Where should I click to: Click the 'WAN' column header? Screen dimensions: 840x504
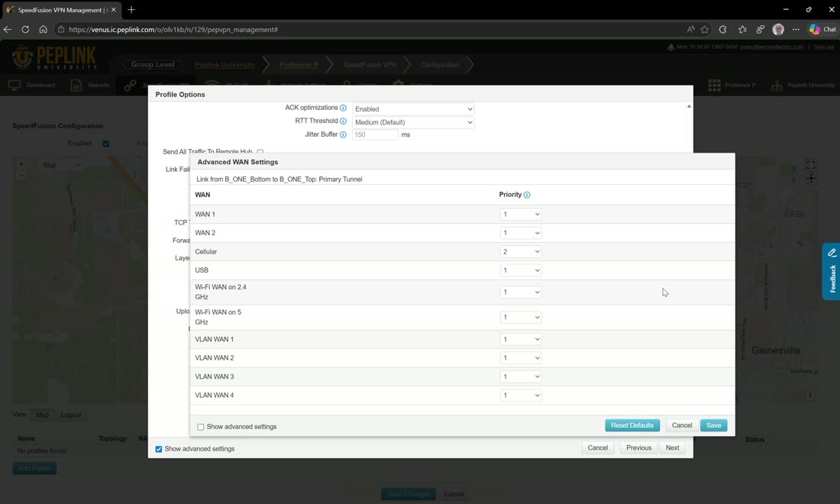tap(202, 195)
